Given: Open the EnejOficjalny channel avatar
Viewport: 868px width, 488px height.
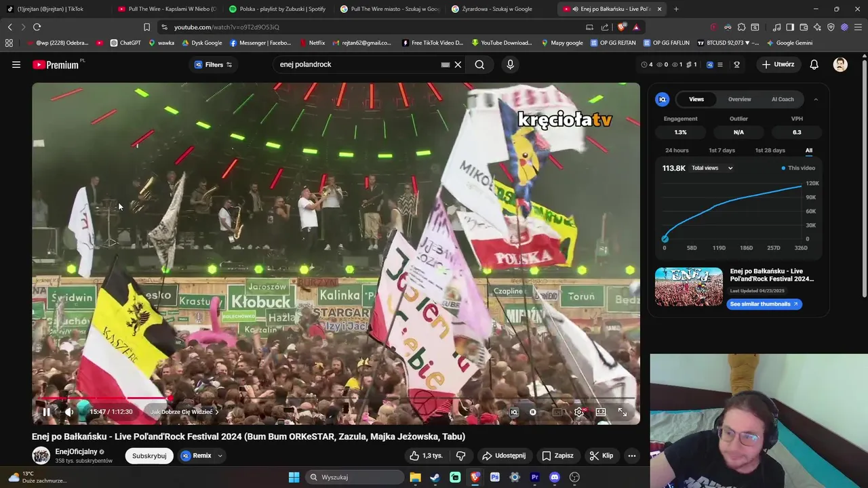Looking at the screenshot, I should (41, 455).
